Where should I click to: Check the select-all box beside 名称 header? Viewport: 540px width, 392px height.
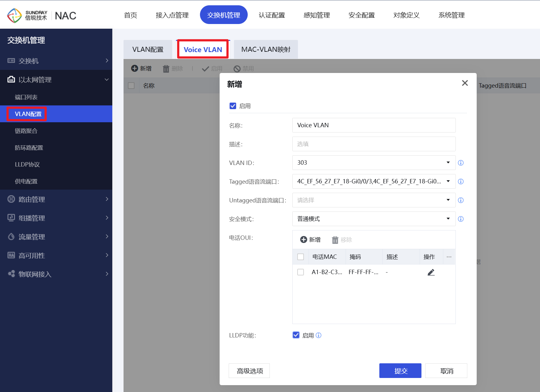131,85
